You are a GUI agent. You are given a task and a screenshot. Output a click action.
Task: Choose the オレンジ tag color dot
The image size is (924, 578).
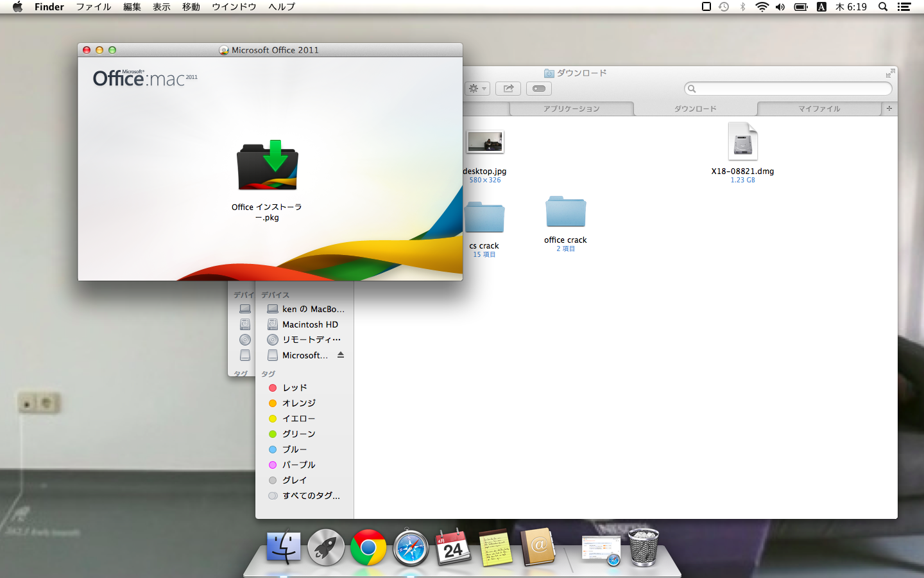[273, 403]
